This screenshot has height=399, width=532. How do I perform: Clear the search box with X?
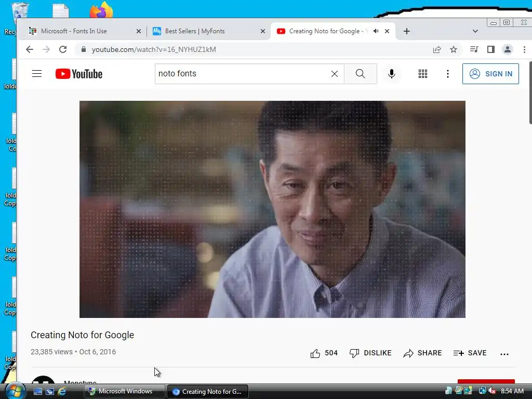(334, 74)
